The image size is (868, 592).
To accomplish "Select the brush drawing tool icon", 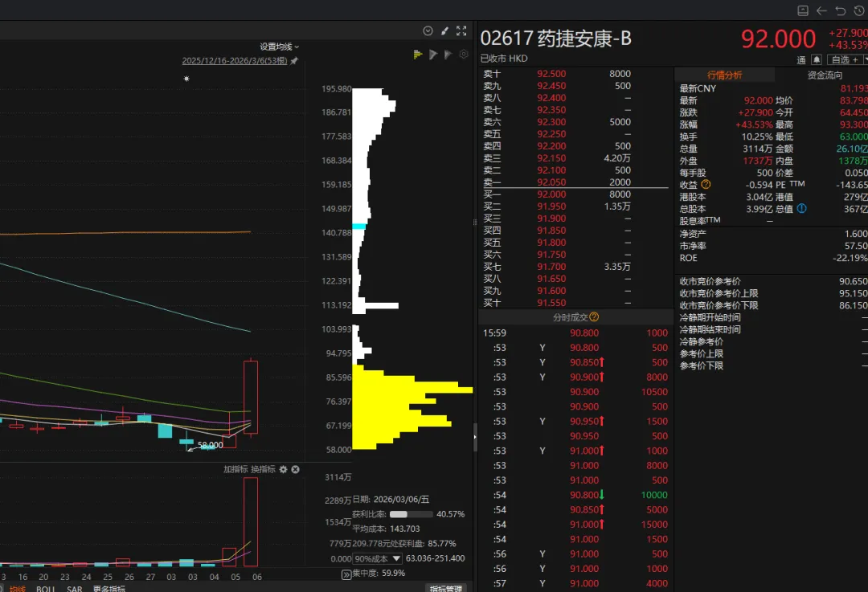I will coord(445,31).
